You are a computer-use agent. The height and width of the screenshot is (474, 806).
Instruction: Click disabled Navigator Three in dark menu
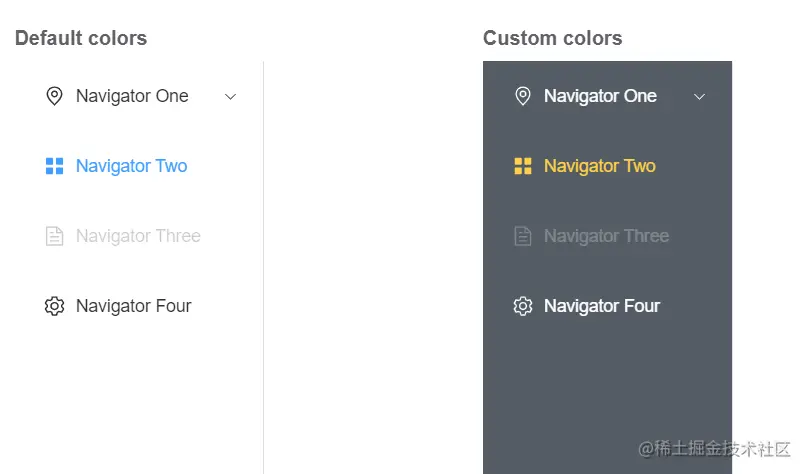pos(606,236)
